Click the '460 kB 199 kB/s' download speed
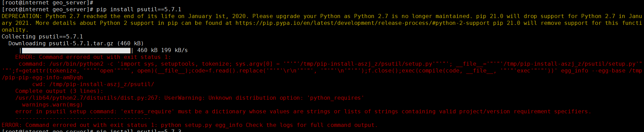 click(x=162, y=50)
